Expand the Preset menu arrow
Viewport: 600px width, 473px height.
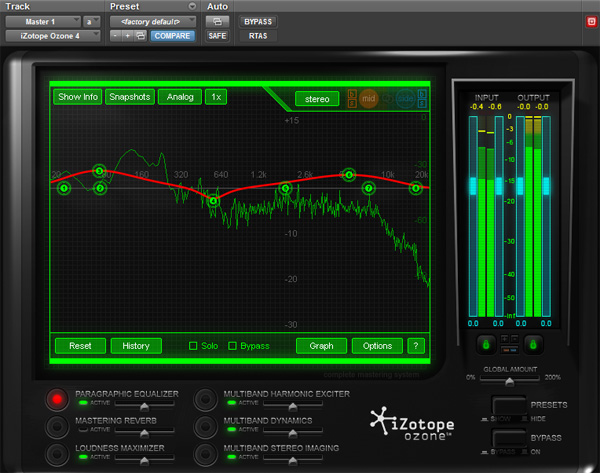tap(192, 6)
